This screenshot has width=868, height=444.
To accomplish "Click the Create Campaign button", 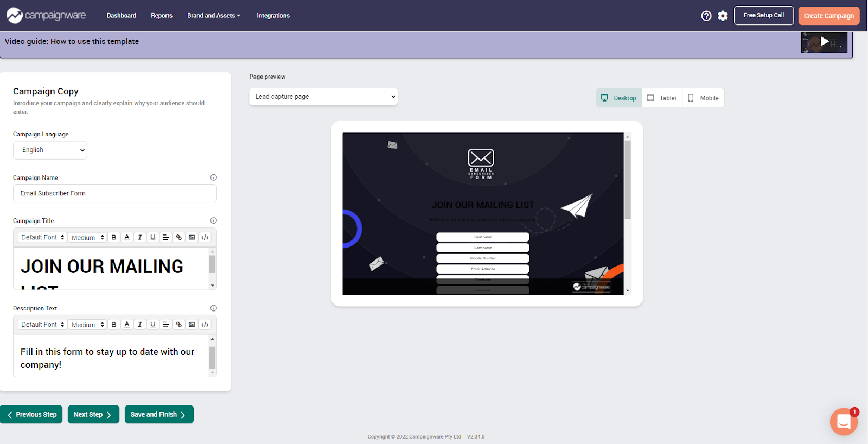I will tap(829, 16).
